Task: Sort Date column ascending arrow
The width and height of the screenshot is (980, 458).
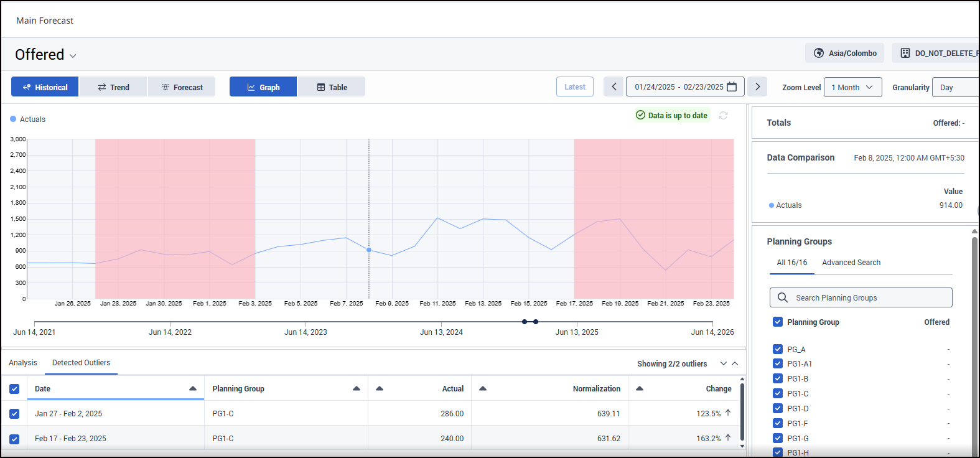Action: 193,389
